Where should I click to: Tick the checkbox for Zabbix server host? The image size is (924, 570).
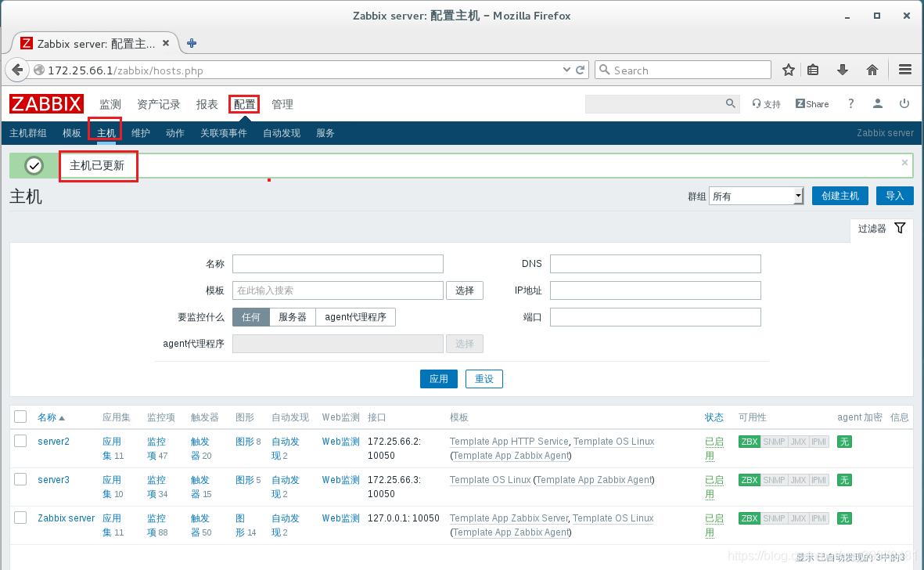pyautogui.click(x=20, y=518)
